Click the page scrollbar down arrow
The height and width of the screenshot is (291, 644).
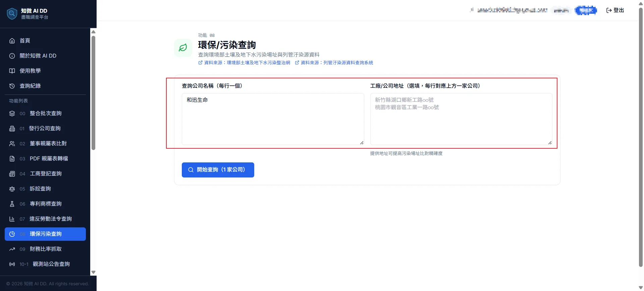[x=641, y=288]
